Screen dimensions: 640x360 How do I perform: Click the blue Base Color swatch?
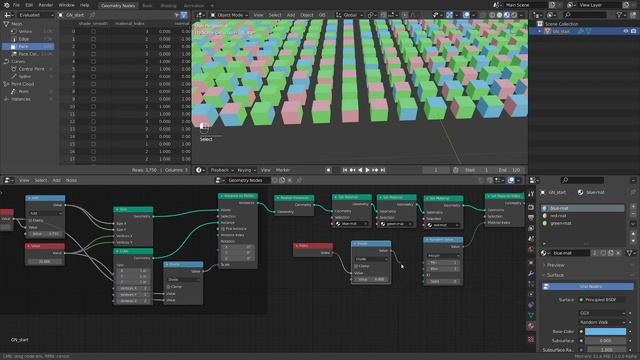pos(605,331)
